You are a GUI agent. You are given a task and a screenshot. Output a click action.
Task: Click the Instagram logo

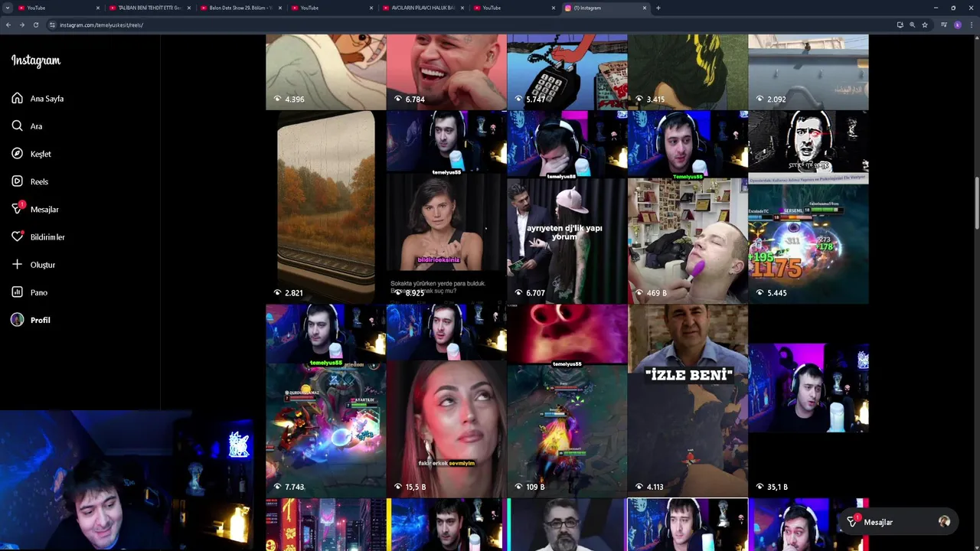[x=35, y=60]
